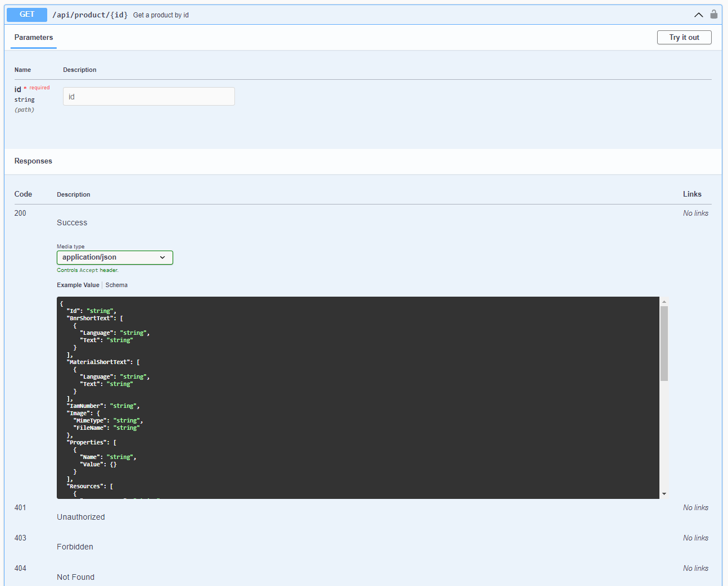Click "No links" in the 200 row
The image size is (728, 586).
(x=695, y=213)
